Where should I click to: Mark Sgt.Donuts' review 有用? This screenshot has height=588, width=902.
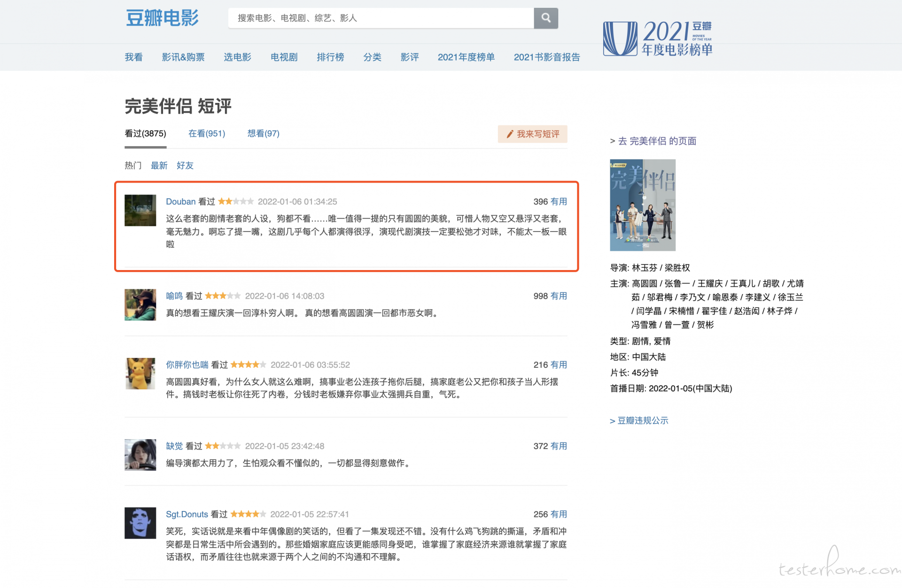click(x=559, y=514)
